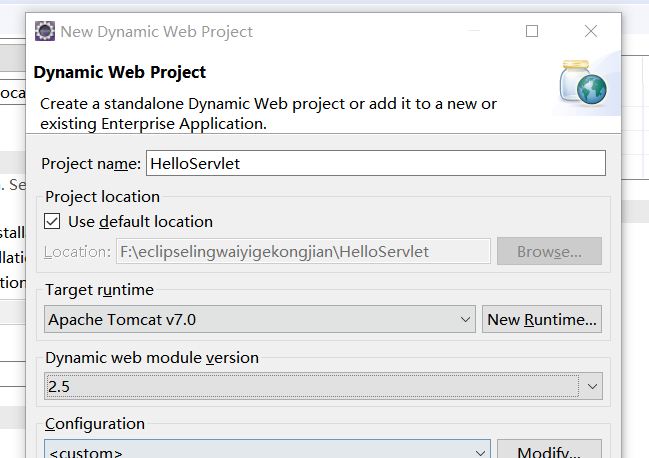Open the Configuration custom dropdown
This screenshot has width=649, height=458.
coord(267,449)
